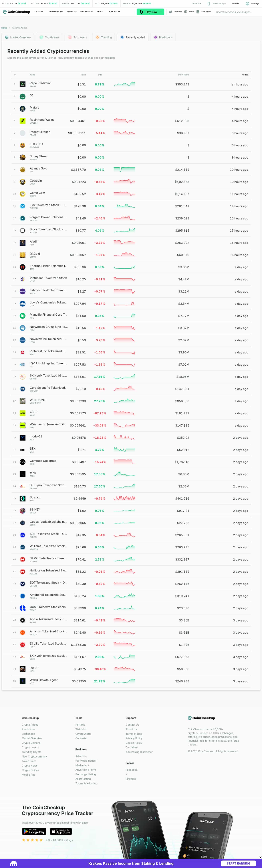Click the Download App phone icon

coord(208,3)
